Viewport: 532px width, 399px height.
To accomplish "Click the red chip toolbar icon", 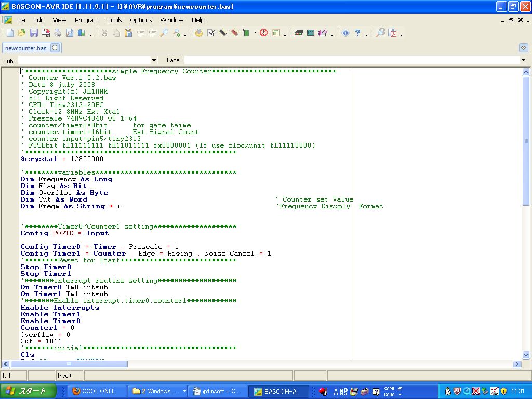I will [x=234, y=33].
